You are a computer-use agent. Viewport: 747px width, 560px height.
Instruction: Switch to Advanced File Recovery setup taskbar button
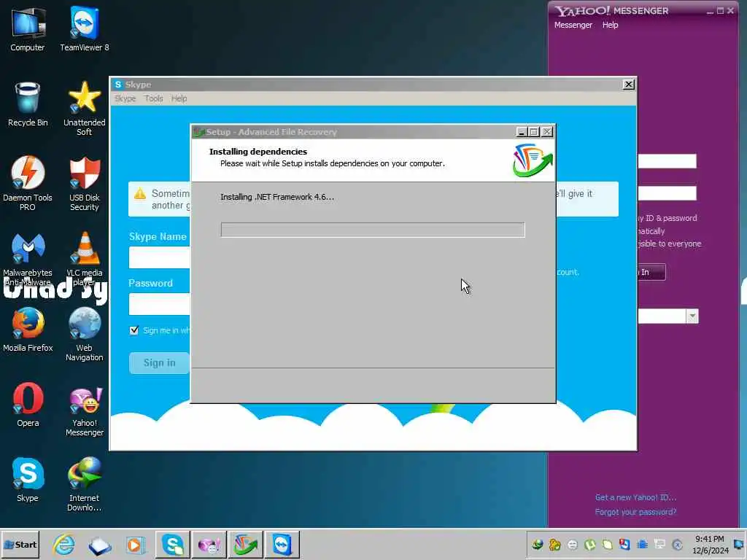click(246, 544)
